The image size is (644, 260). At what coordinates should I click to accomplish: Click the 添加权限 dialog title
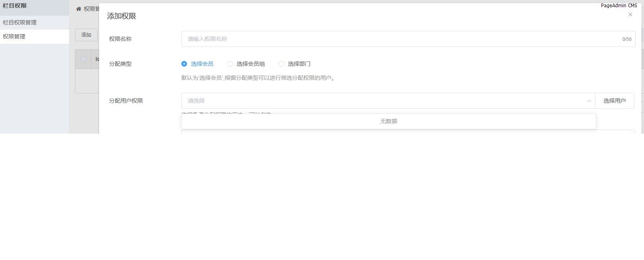[x=122, y=16]
